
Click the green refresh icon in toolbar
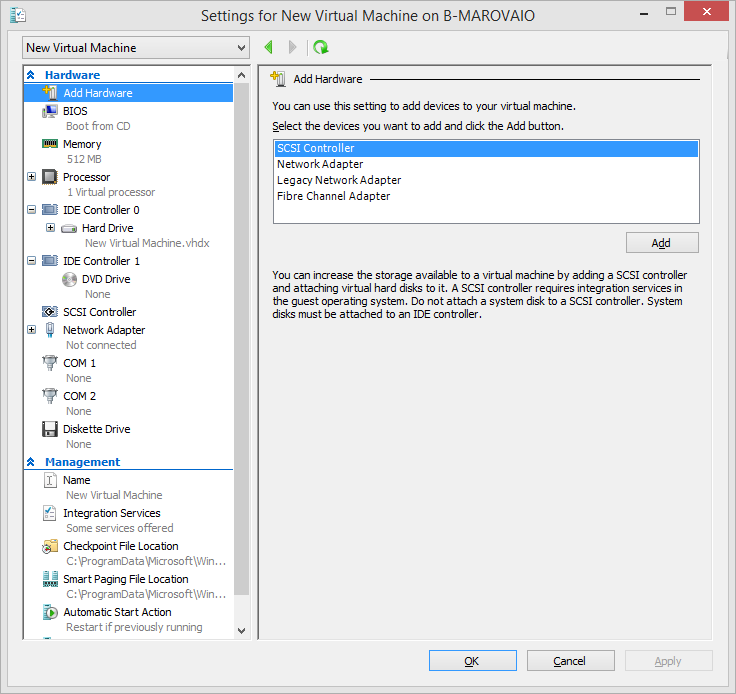tap(320, 47)
